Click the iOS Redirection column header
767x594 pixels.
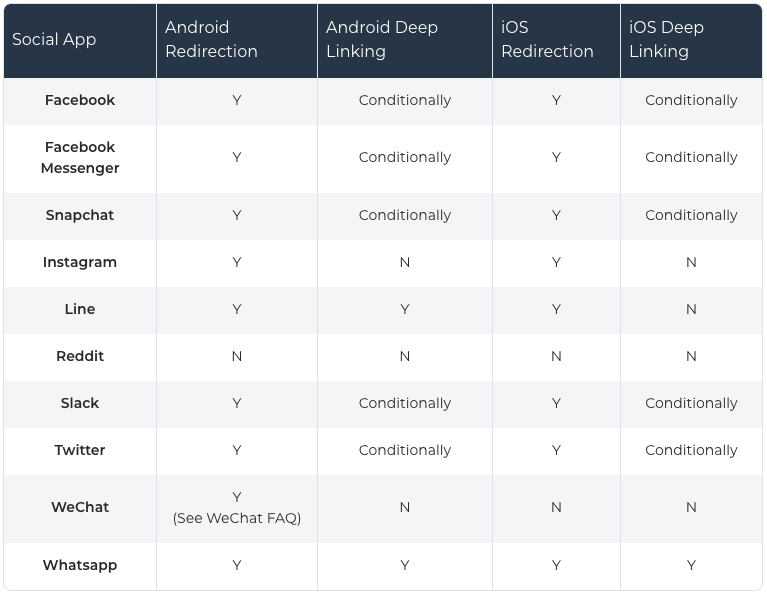tap(547, 39)
